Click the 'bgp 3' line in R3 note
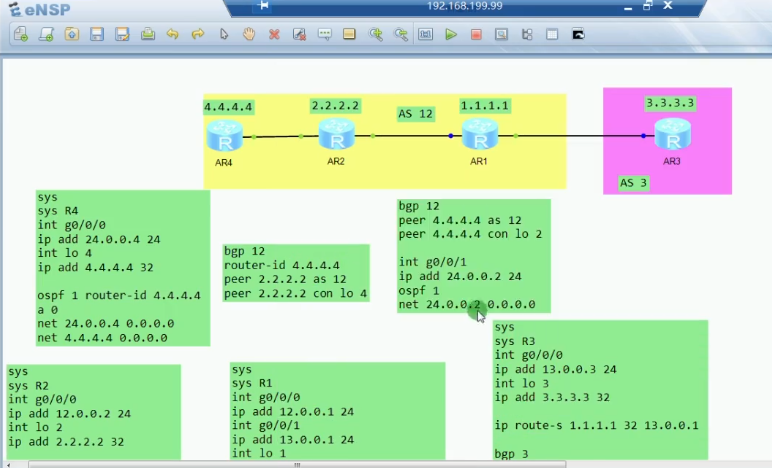Viewport: 772px width, 468px height. point(512,454)
